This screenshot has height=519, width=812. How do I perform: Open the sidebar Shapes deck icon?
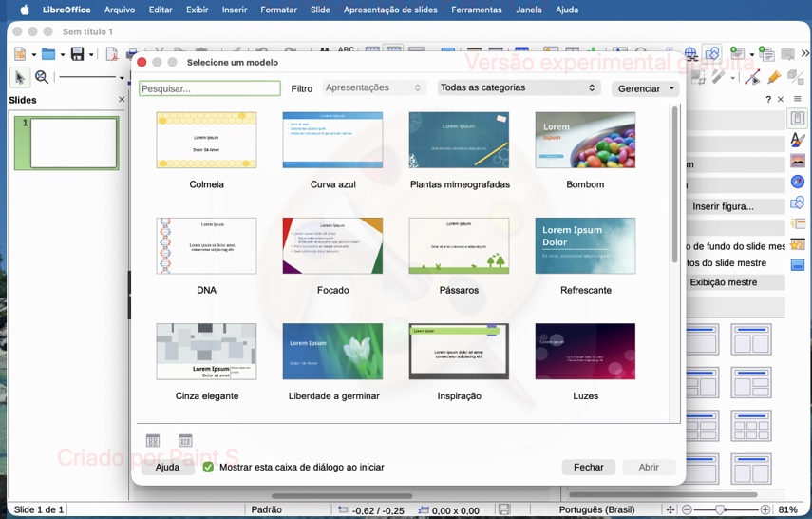(x=798, y=202)
